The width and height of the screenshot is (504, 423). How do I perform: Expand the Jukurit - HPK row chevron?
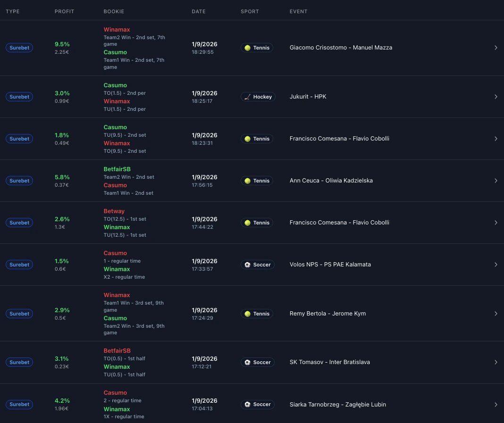(x=496, y=97)
